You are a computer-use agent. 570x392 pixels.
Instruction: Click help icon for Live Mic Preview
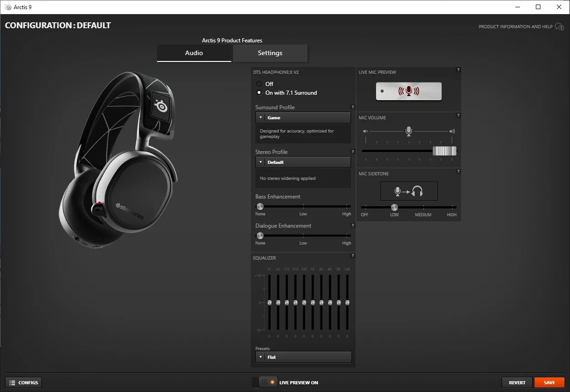458,70
